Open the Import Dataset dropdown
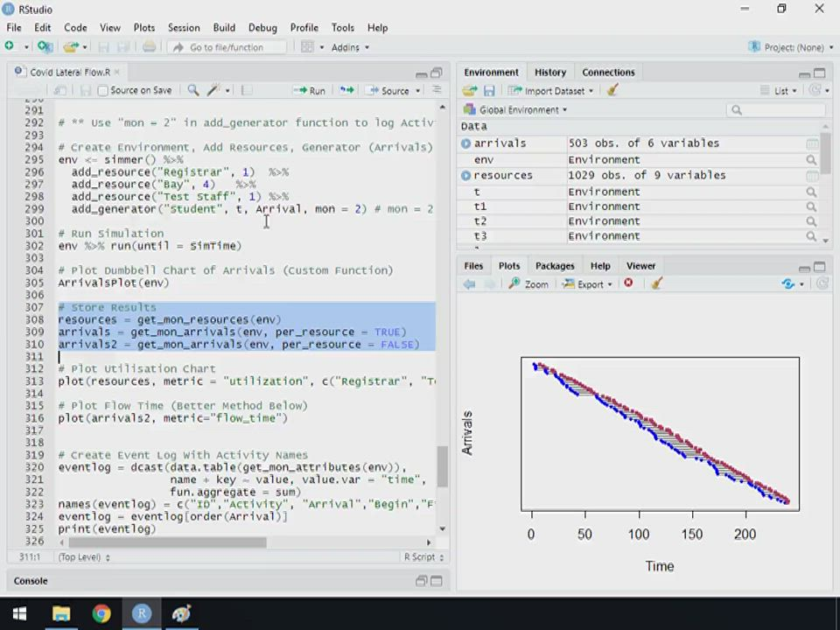This screenshot has width=840, height=630. point(550,91)
